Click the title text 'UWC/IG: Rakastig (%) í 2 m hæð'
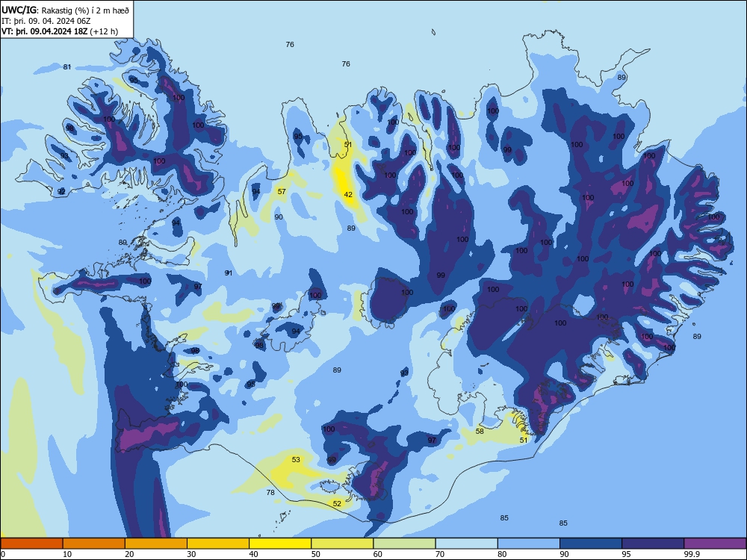This screenshot has width=747, height=560. tap(65, 10)
